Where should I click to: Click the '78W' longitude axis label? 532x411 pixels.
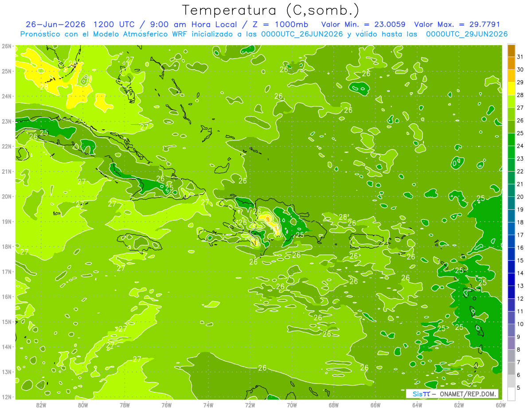coord(125,405)
